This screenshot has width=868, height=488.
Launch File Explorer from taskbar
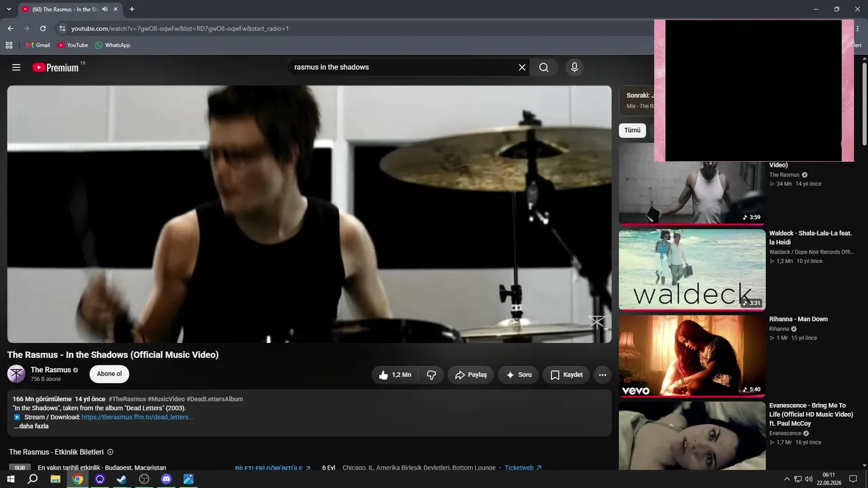tap(56, 479)
